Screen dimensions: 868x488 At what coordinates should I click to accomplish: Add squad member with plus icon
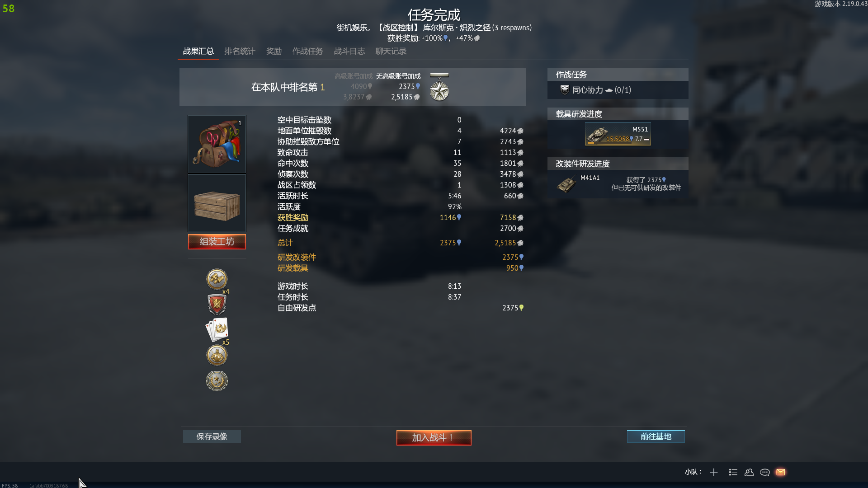point(714,472)
